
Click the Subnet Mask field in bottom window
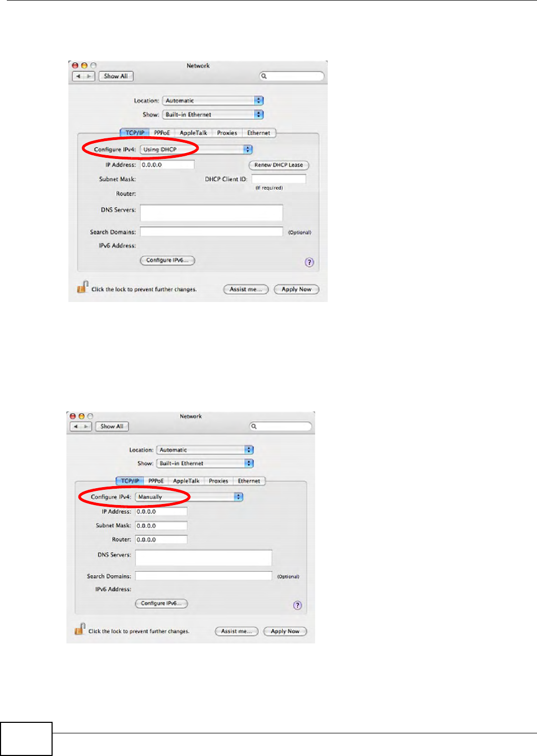(161, 526)
